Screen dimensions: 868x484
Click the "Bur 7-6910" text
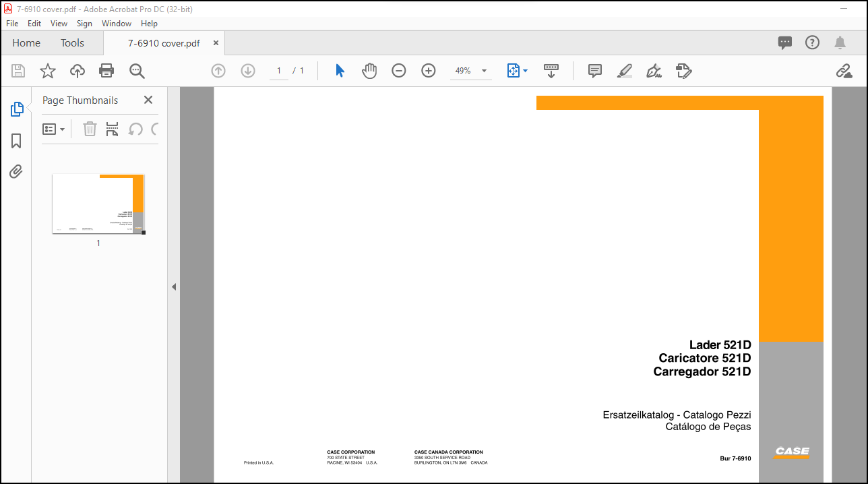pyautogui.click(x=735, y=458)
